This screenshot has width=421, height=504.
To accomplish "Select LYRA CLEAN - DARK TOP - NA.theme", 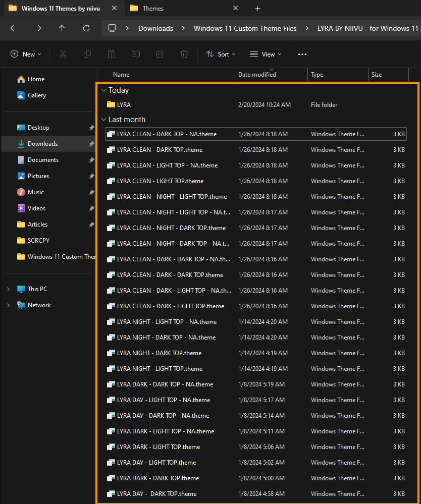I will coord(256,134).
